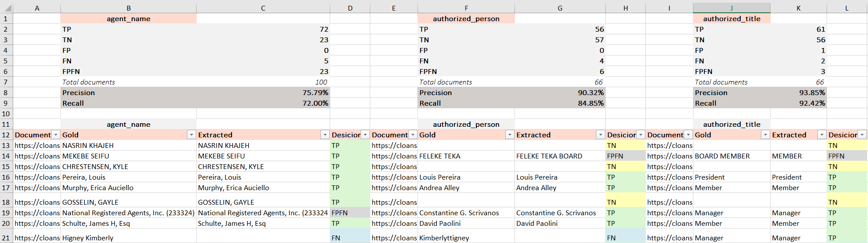This screenshot has height=243, width=868.
Task: Click the select-all corner of the sheet
Action: coord(6,8)
